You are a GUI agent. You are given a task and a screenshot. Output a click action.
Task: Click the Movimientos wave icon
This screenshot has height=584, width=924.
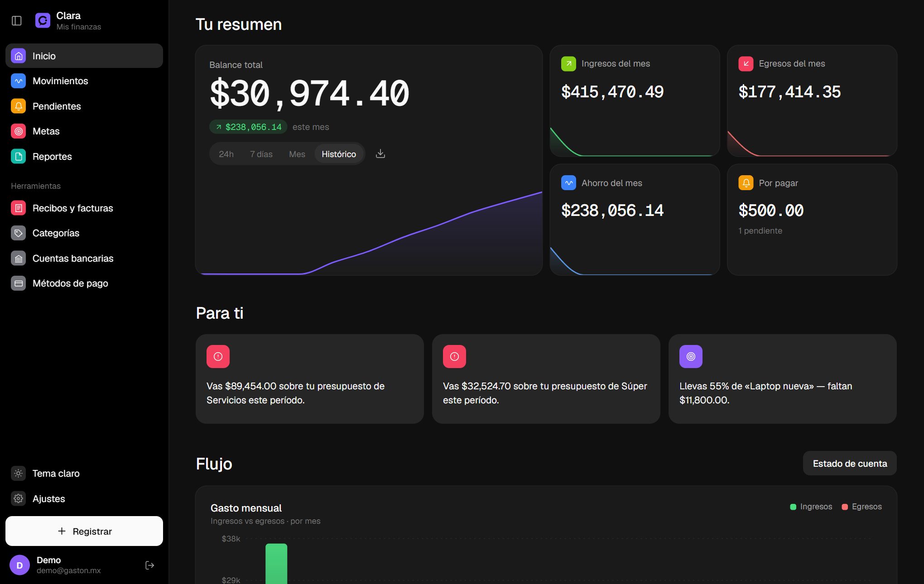click(x=19, y=81)
